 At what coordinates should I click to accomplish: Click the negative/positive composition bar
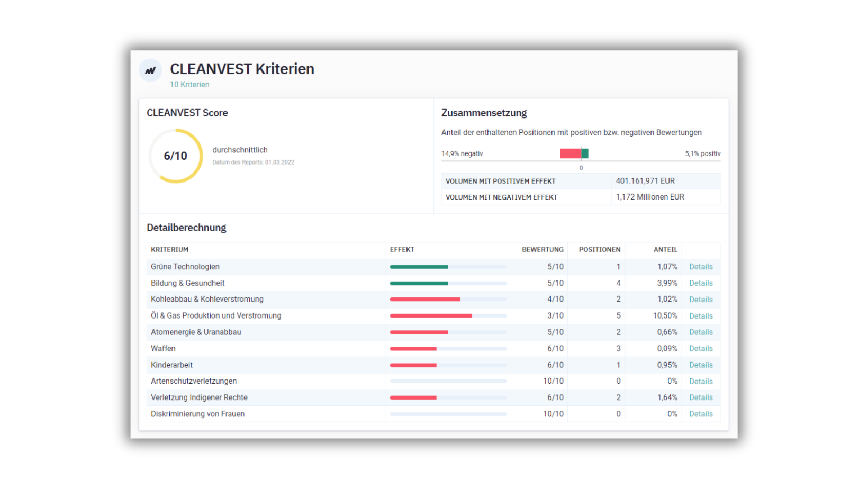pyautogui.click(x=574, y=153)
